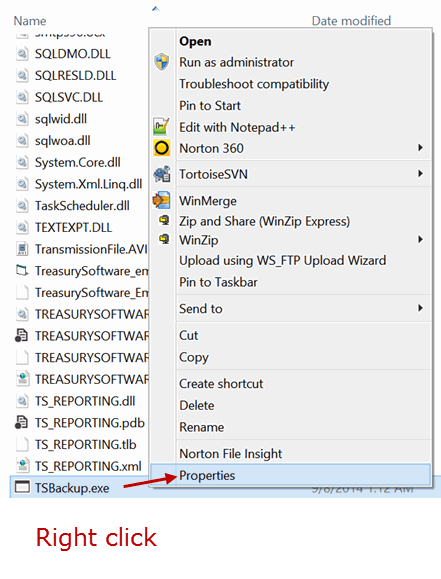Select the TaskScheduler.dll file name
The image size is (441, 579).
click(x=82, y=206)
